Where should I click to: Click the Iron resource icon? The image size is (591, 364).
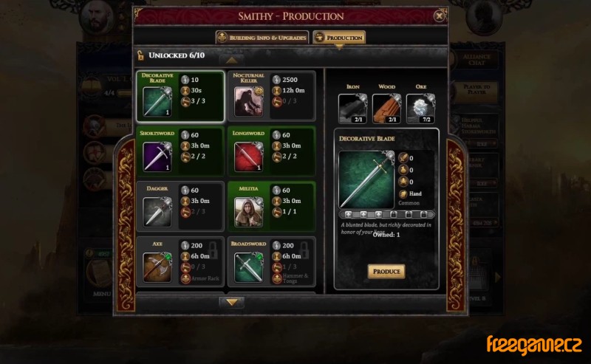[x=353, y=109]
